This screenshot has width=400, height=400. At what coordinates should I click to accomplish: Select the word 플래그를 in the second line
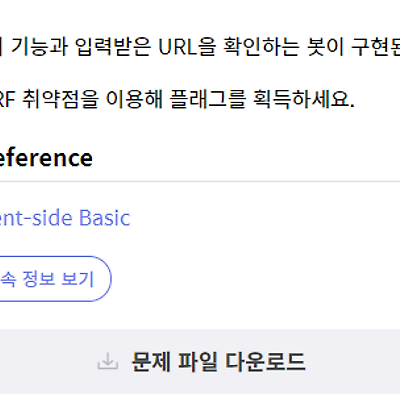point(208,99)
